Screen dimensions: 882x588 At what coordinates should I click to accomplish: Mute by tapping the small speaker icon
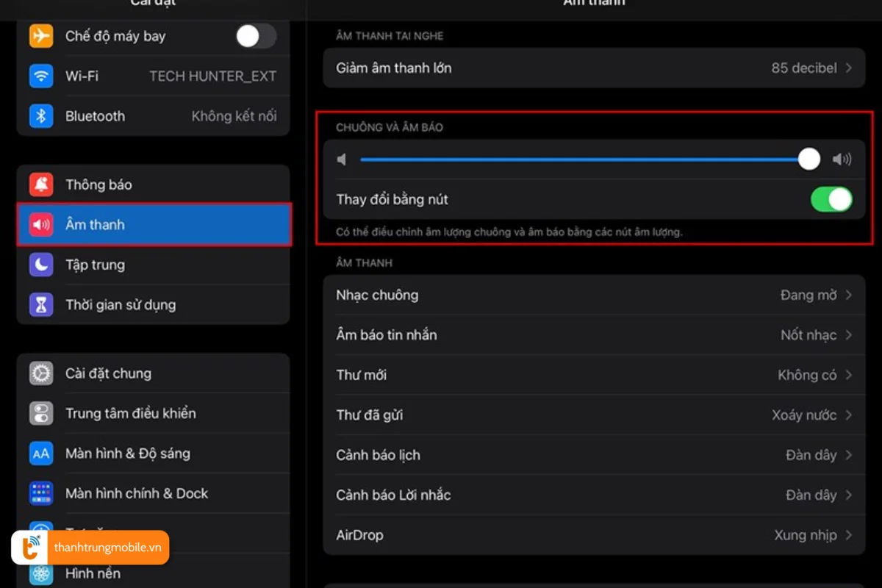(x=341, y=159)
